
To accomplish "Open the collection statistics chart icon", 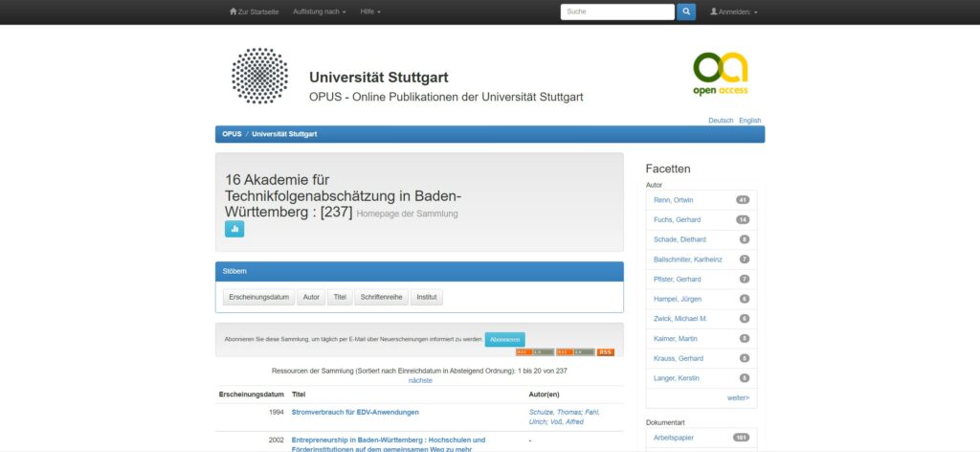I will [234, 229].
